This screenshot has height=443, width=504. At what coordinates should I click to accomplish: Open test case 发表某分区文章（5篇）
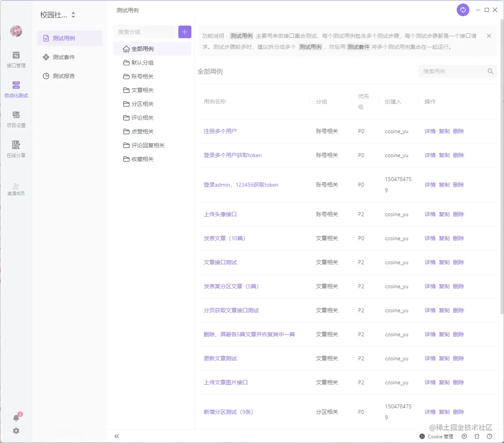click(231, 286)
